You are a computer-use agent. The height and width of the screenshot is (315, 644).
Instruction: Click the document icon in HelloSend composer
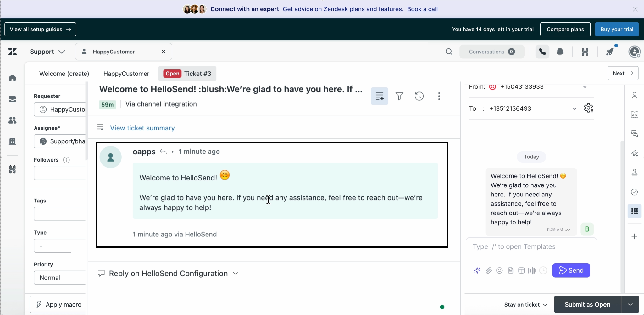pos(511,270)
